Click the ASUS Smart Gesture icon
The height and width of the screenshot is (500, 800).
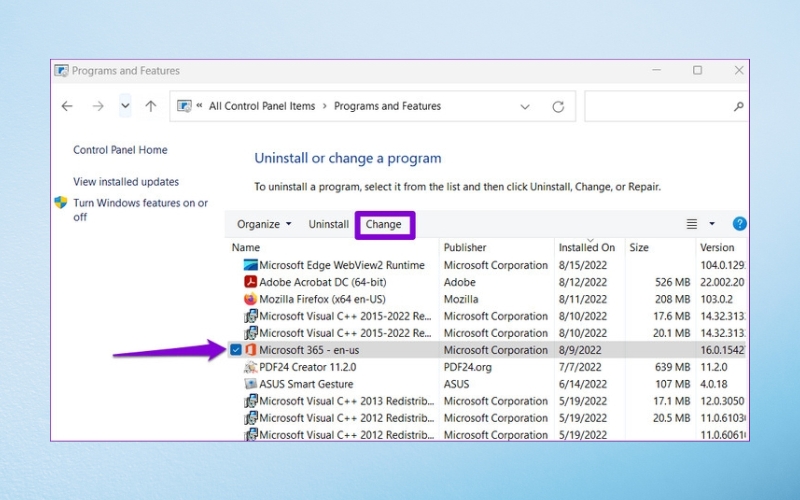tap(251, 384)
